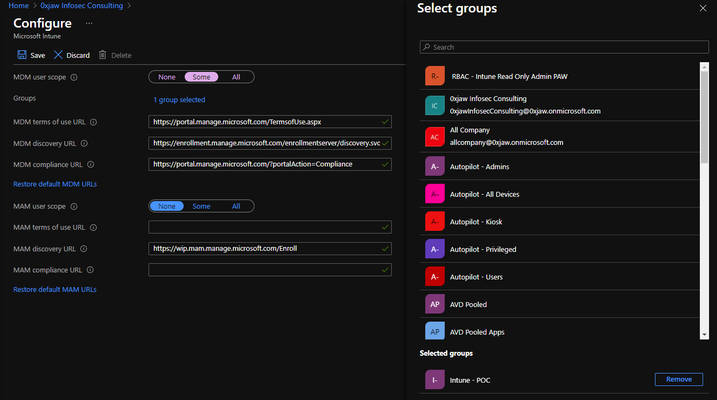Screen dimensions: 717x400
Task: Click the 0xjaw Infosec Consulting IC avatar
Action: (434, 105)
